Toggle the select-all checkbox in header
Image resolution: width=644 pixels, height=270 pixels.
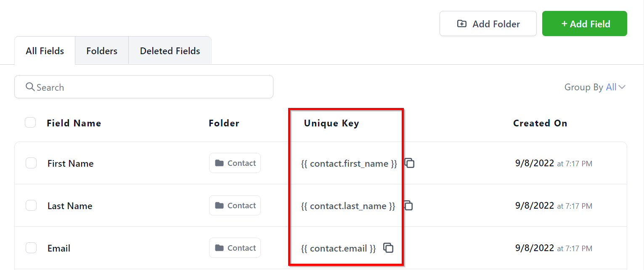(30, 123)
